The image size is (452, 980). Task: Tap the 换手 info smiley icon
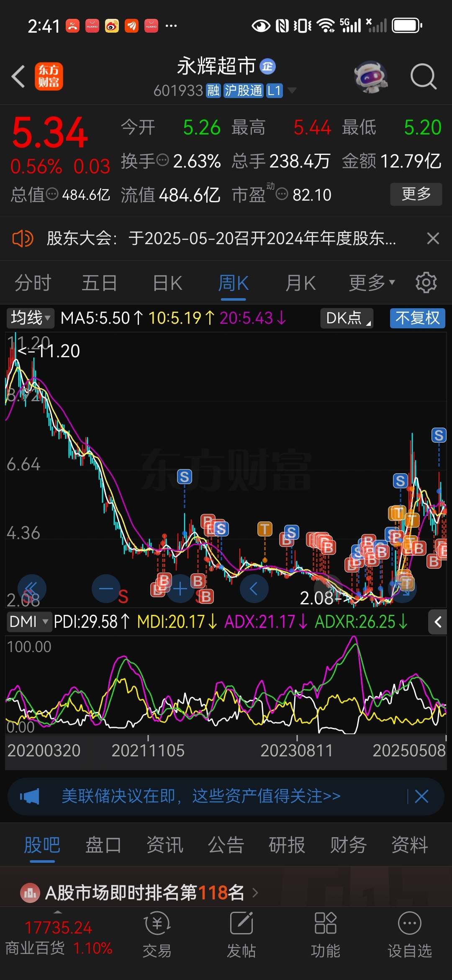coord(162,160)
